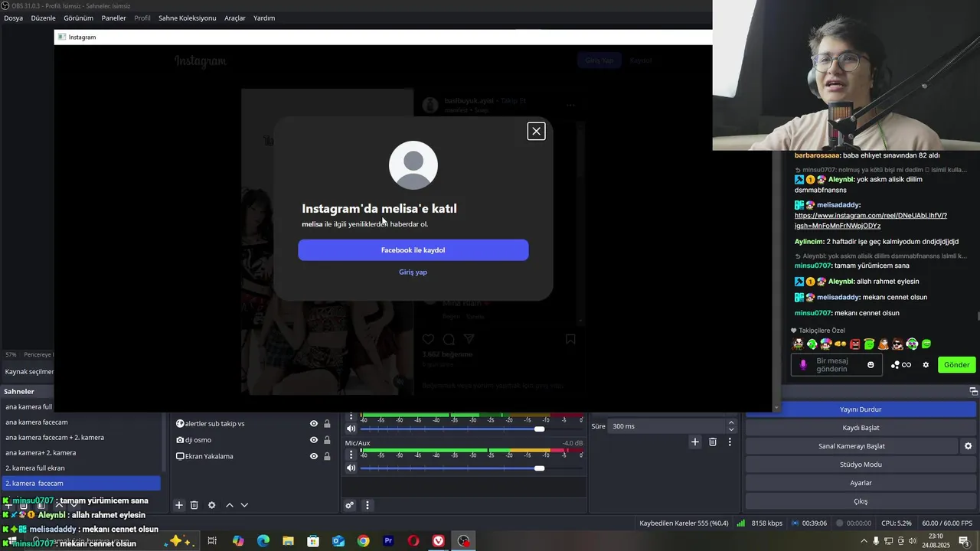Open Mic/Aux channel options dots
The height and width of the screenshot is (551, 980).
(351, 455)
